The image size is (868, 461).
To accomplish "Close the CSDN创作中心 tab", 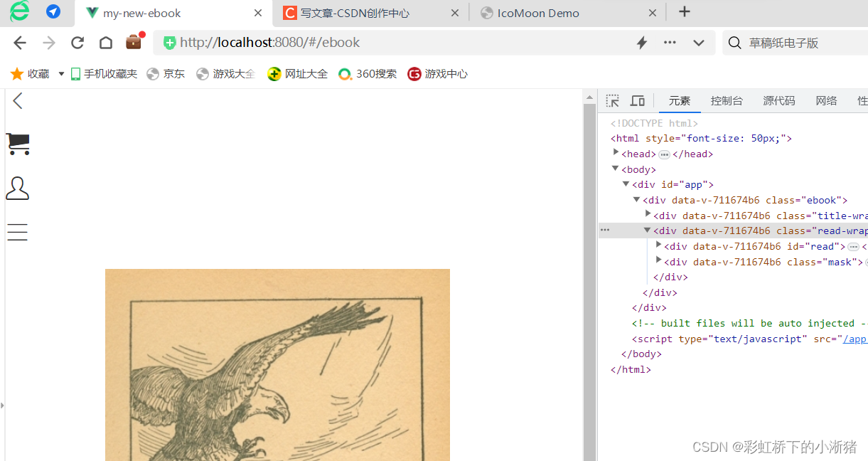I will click(455, 13).
